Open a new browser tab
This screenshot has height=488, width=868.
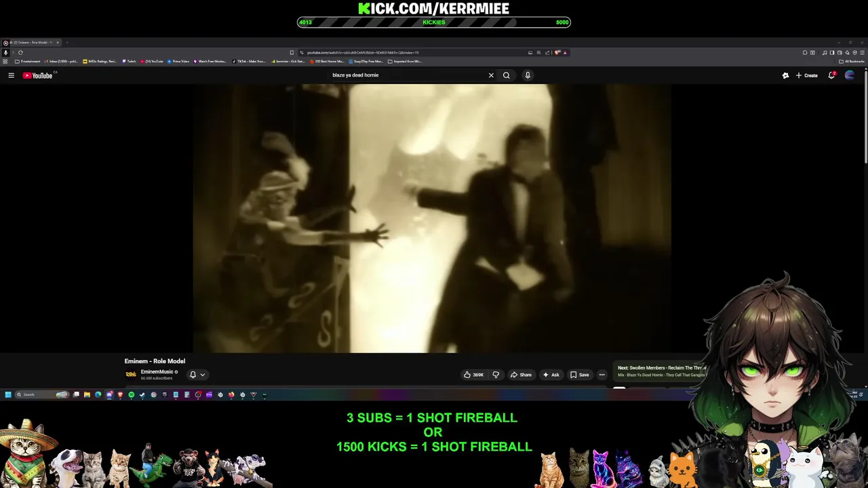(x=67, y=43)
